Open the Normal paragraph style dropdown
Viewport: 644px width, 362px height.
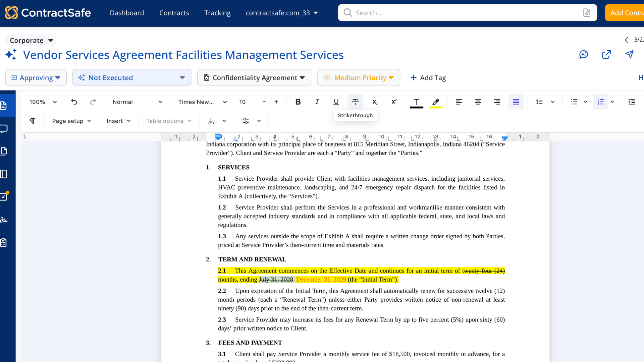point(137,102)
